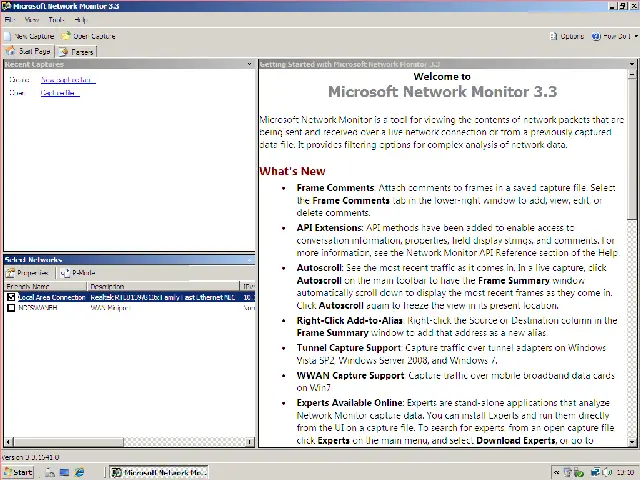Collapse the Select Networks panel
640x480 pixels.
249,260
